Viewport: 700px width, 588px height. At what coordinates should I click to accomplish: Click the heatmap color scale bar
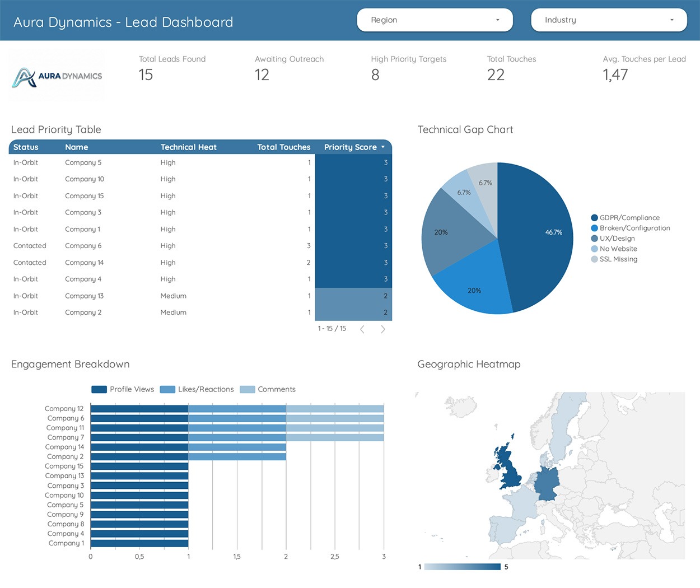462,567
